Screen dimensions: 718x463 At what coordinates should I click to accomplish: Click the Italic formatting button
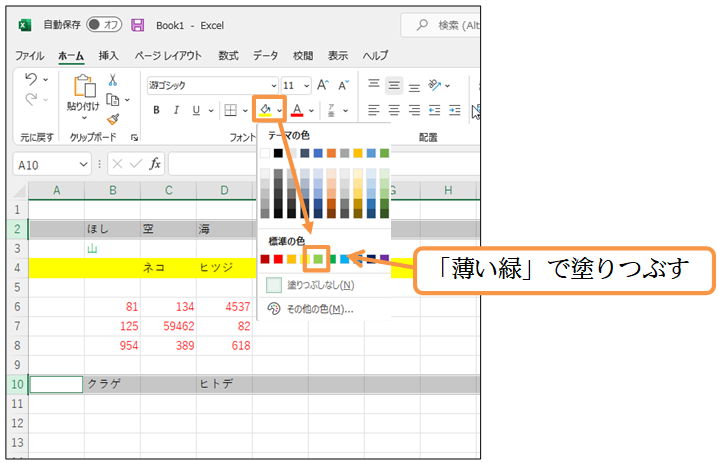coord(176,110)
